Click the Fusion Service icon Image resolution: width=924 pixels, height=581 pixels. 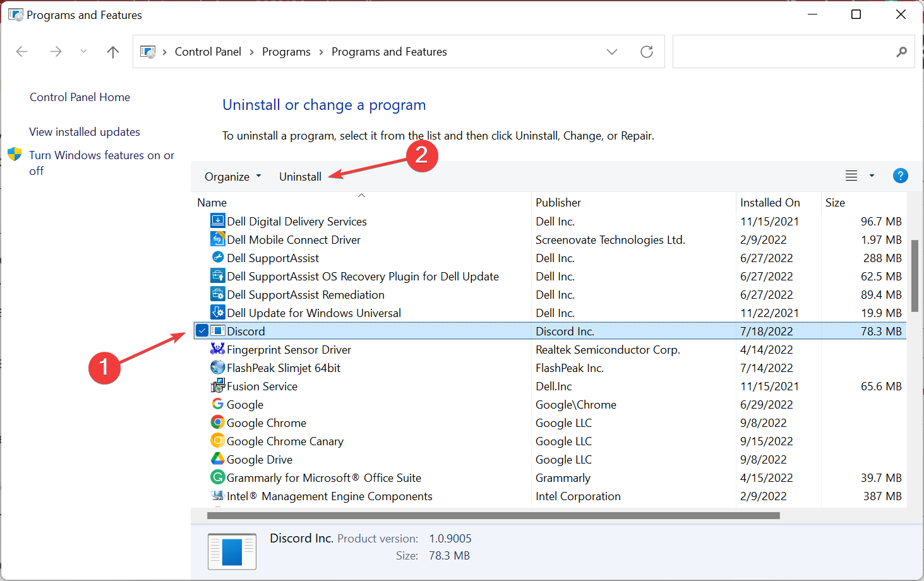pyautogui.click(x=217, y=385)
